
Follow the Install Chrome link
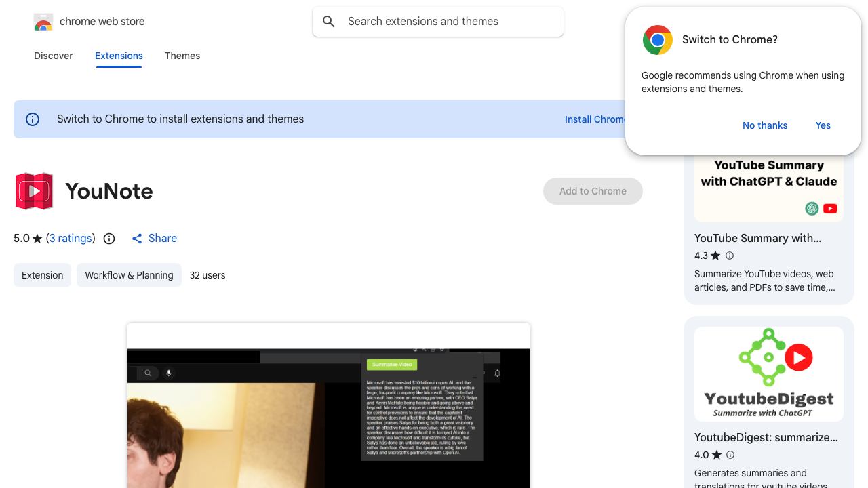tap(595, 119)
